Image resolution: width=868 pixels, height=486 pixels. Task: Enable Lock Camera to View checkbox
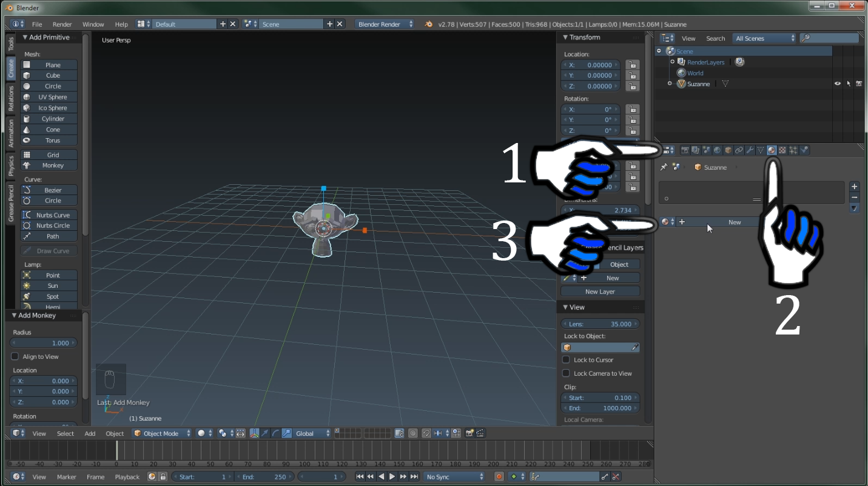pyautogui.click(x=566, y=373)
